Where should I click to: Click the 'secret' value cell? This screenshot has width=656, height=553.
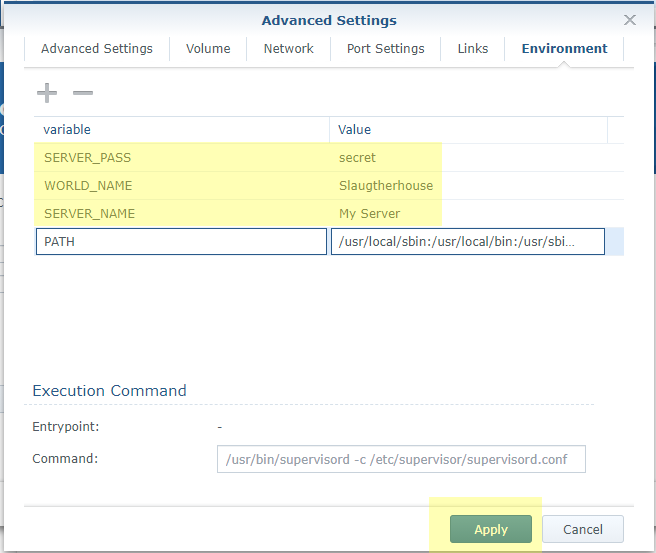point(469,158)
